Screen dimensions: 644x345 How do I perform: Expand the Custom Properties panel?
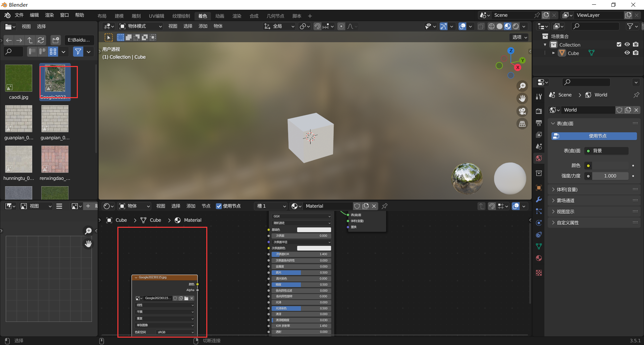coord(594,223)
